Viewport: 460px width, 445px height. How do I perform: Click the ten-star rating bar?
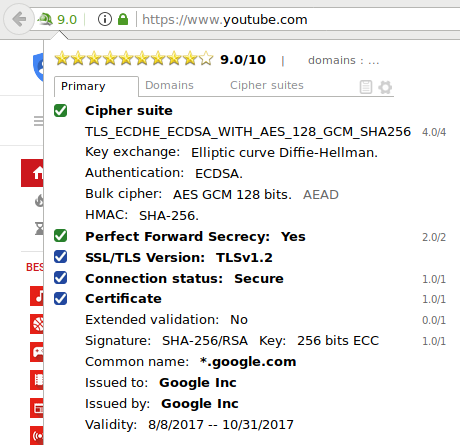tap(134, 59)
